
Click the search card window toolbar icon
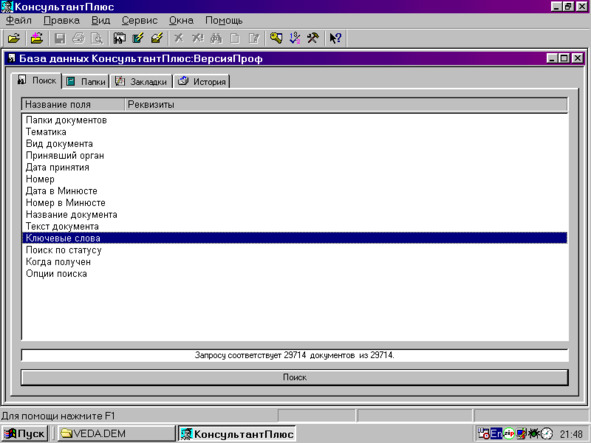(119, 38)
